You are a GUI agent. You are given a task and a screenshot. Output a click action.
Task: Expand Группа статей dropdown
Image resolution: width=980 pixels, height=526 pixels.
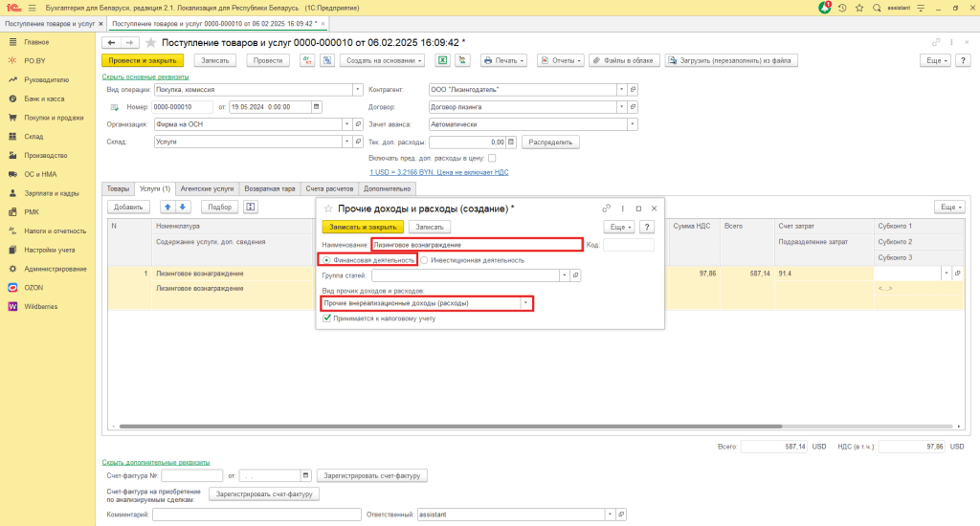click(x=565, y=274)
